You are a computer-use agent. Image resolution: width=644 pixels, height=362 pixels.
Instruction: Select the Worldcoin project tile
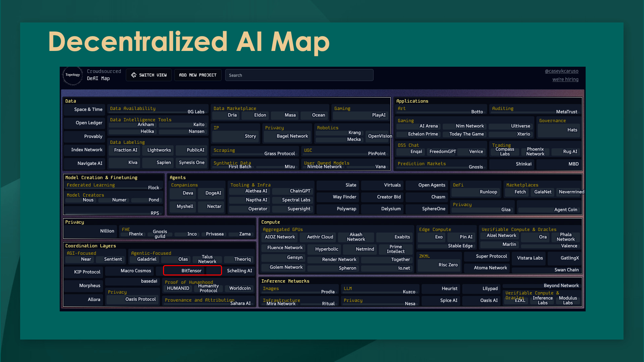(239, 288)
